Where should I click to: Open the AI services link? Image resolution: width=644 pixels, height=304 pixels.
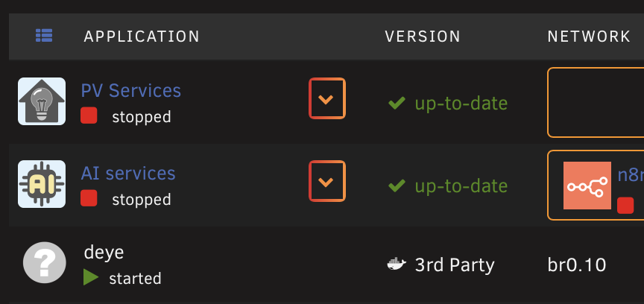click(x=128, y=174)
